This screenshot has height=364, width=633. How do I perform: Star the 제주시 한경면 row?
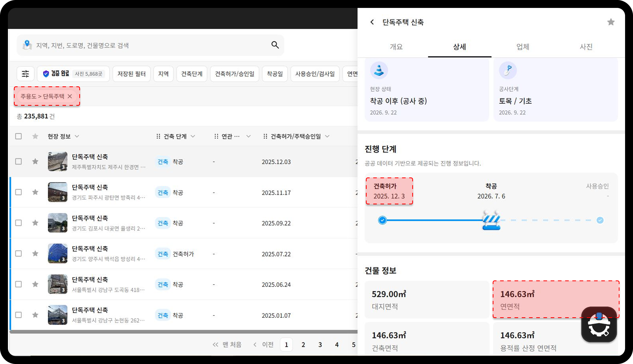pos(35,161)
